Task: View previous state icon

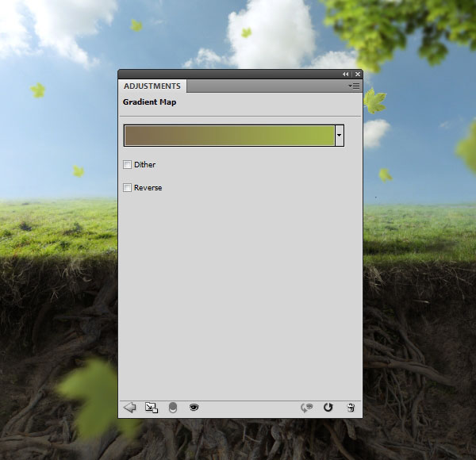Action: pyautogui.click(x=306, y=408)
